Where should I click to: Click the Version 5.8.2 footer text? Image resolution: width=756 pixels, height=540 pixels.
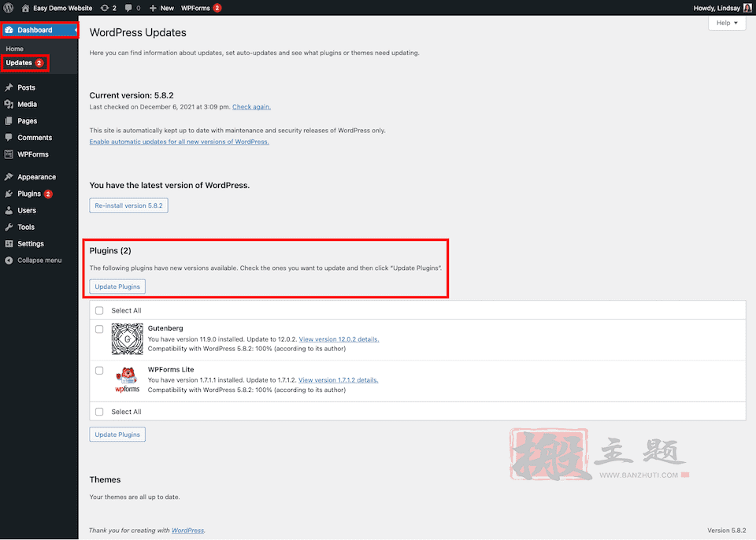727,531
